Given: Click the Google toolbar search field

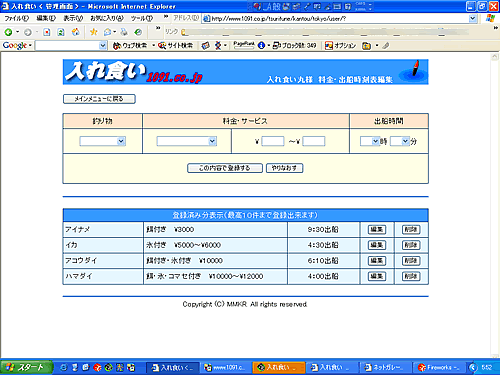Looking at the screenshot, I should point(67,45).
